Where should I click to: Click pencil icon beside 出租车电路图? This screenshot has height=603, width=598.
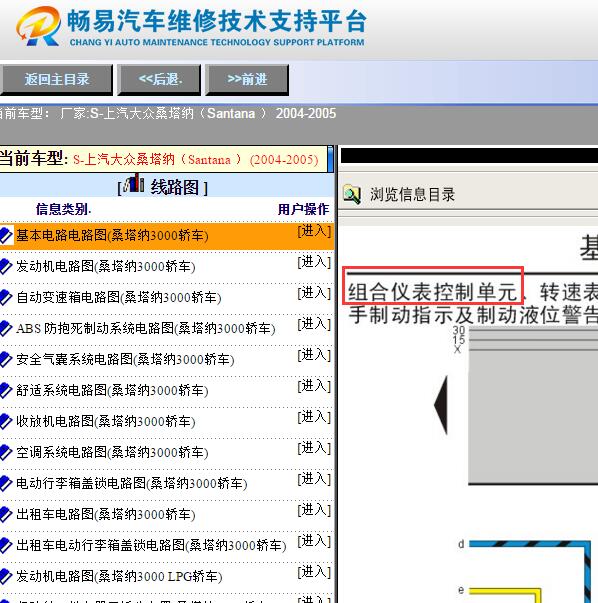click(6, 514)
